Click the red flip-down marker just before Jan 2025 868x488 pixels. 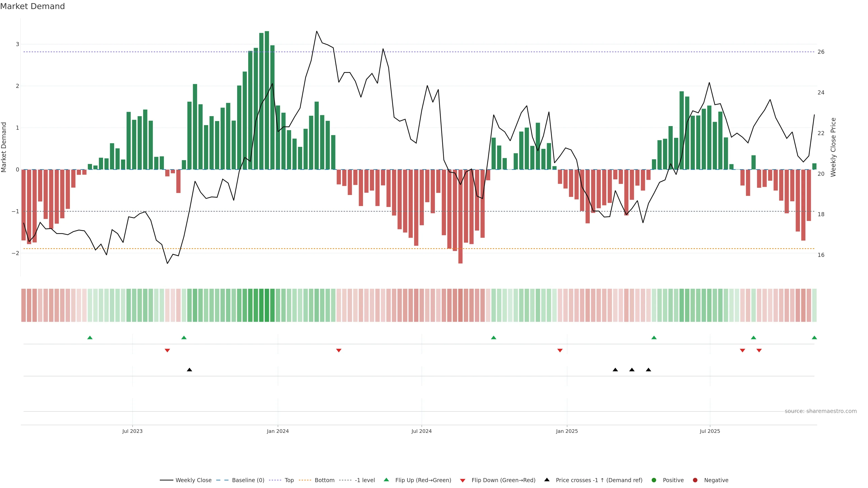click(560, 351)
